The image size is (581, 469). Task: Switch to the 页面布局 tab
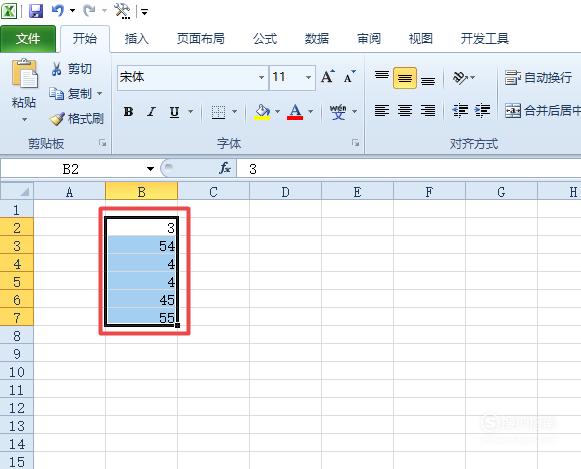200,39
